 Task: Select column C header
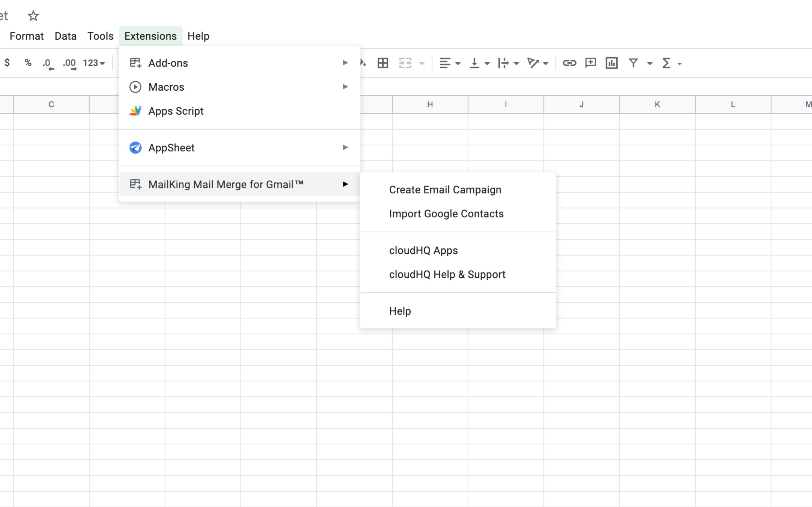[x=51, y=105]
